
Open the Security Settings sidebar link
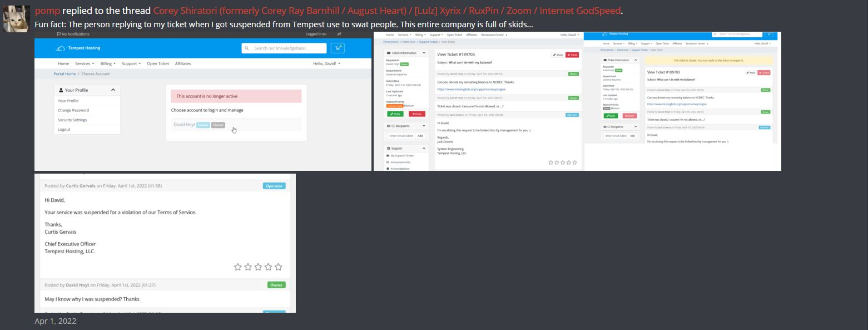point(72,120)
